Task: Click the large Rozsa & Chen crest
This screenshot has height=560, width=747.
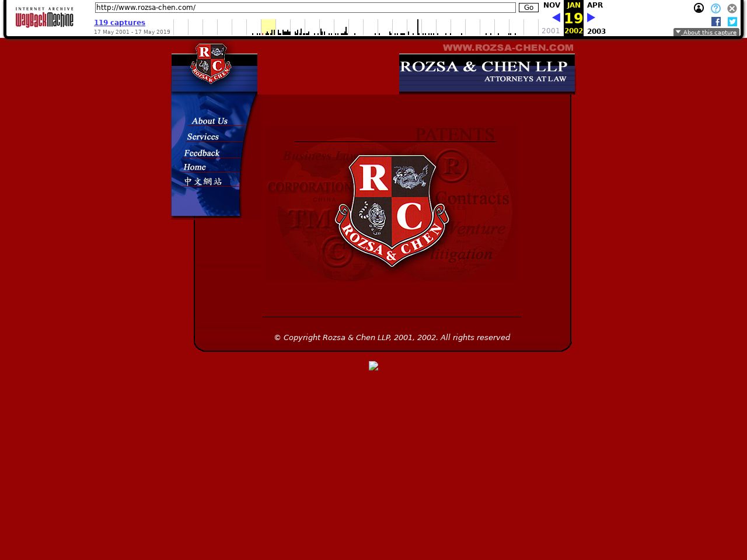Action: pos(392,210)
